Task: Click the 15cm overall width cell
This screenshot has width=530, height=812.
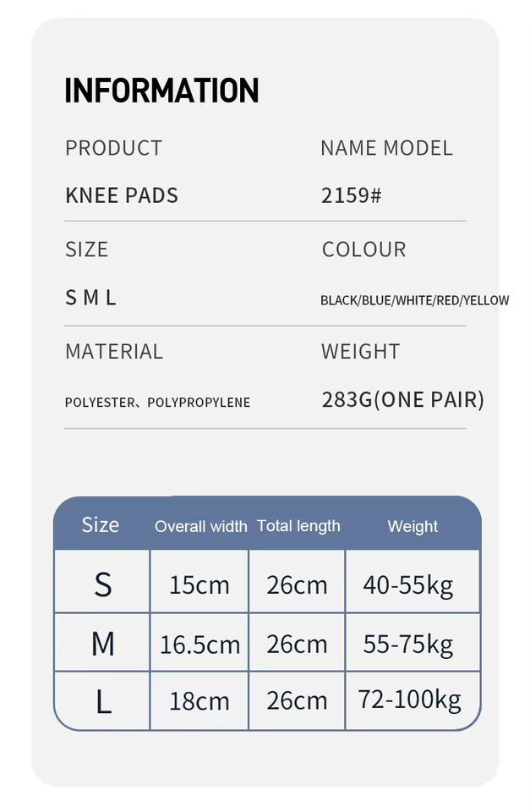Action: coord(199,584)
